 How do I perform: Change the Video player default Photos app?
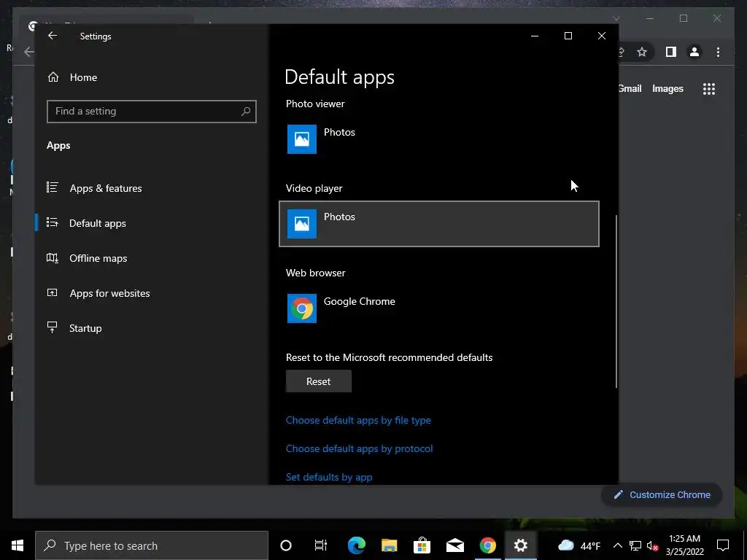click(438, 224)
